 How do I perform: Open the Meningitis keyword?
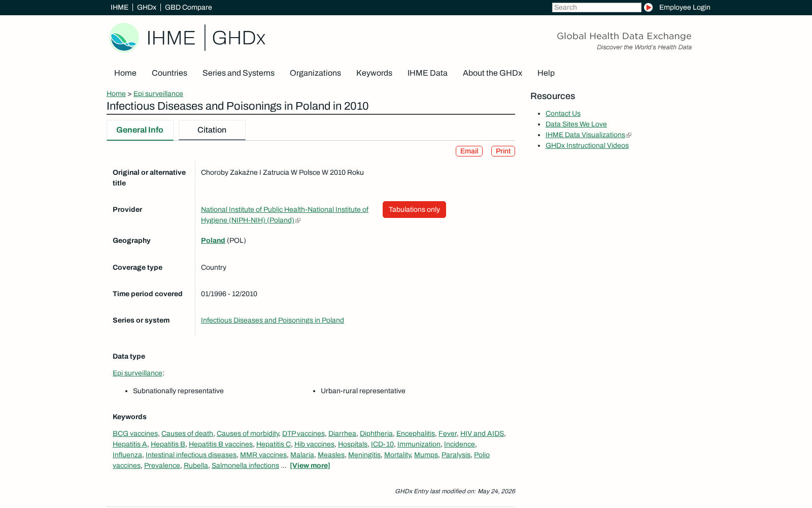coord(364,455)
